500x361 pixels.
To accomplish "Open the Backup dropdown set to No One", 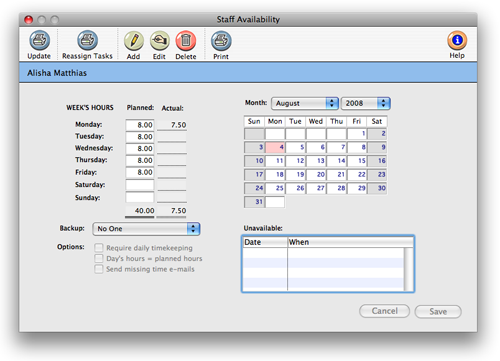I will coord(146,229).
